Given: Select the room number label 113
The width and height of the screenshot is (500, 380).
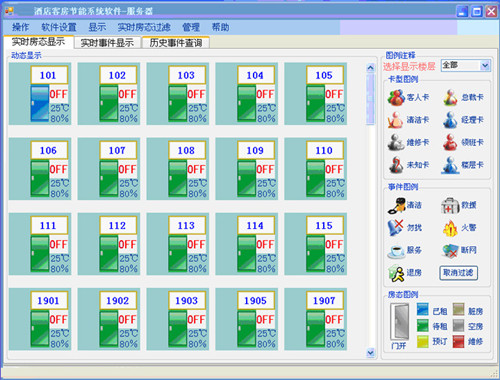Looking at the screenshot, I should [186, 226].
